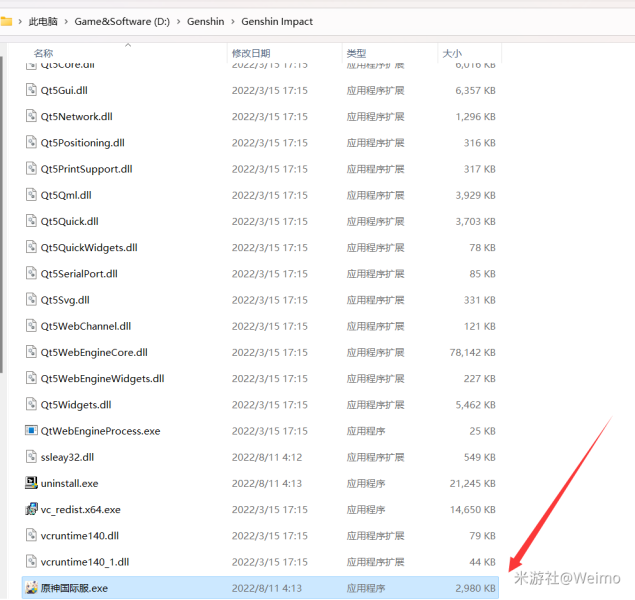The image size is (635, 600).
Task: Click the Qt5QuickWidgets.dll file icon
Action: pyautogui.click(x=31, y=247)
